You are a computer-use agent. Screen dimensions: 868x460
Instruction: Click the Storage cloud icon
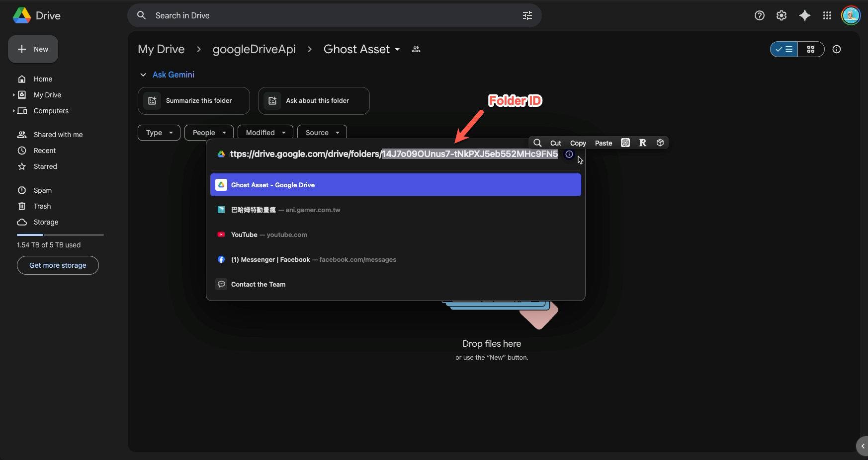coord(22,222)
